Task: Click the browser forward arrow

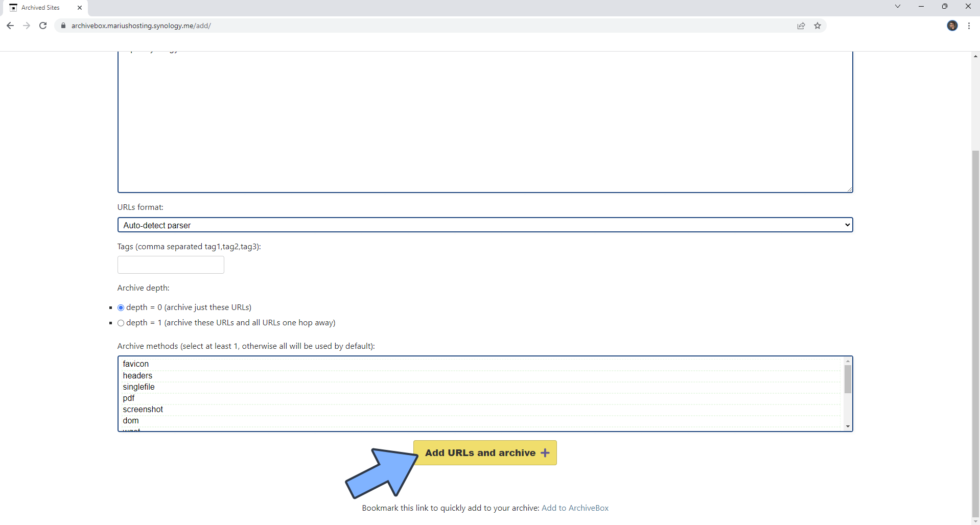Action: 27,26
